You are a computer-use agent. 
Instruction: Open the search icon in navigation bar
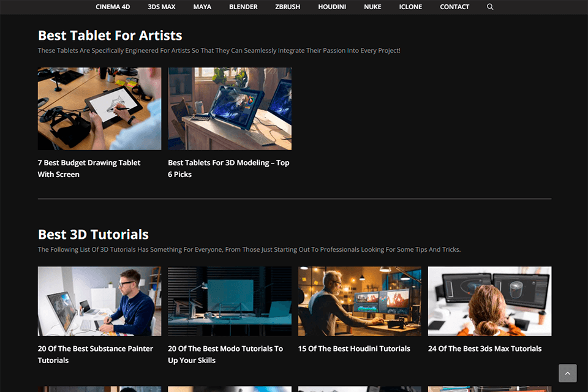pos(490,7)
